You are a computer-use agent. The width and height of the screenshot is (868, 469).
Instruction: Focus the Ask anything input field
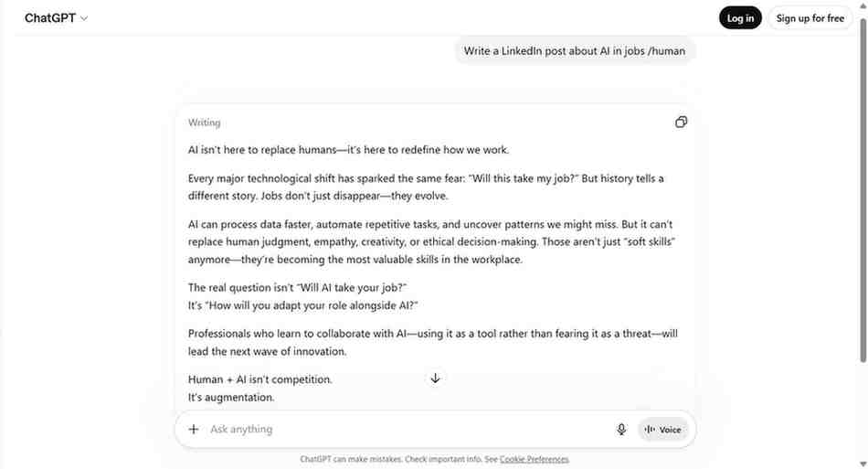[402, 430]
